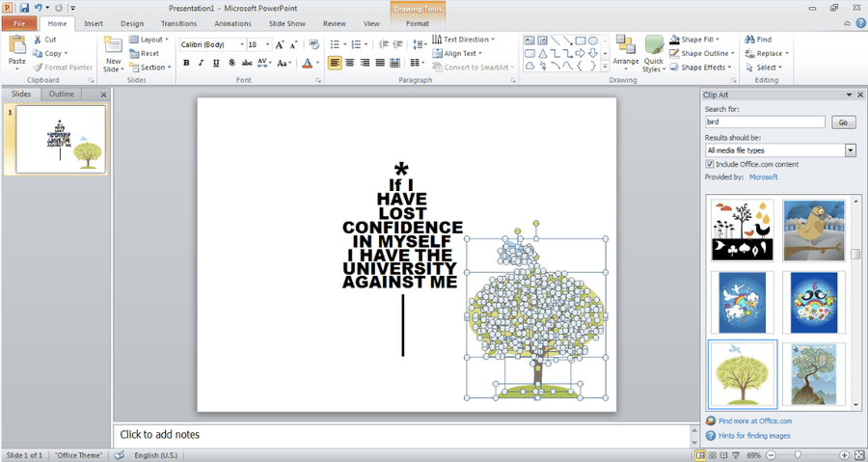
Task: Center align text in paragraph group
Action: pyautogui.click(x=349, y=63)
